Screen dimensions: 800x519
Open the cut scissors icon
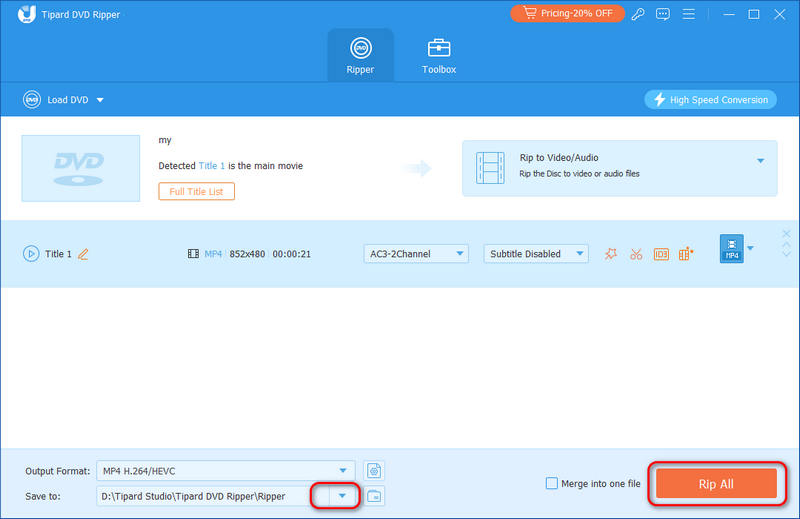[636, 254]
